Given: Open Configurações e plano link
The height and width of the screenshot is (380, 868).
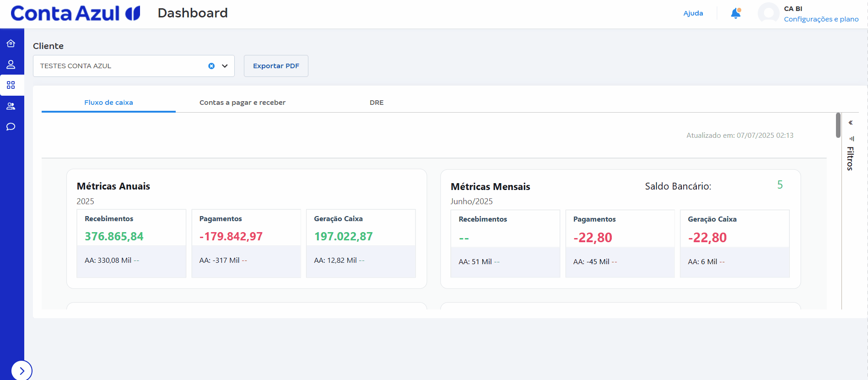Looking at the screenshot, I should click(x=821, y=19).
